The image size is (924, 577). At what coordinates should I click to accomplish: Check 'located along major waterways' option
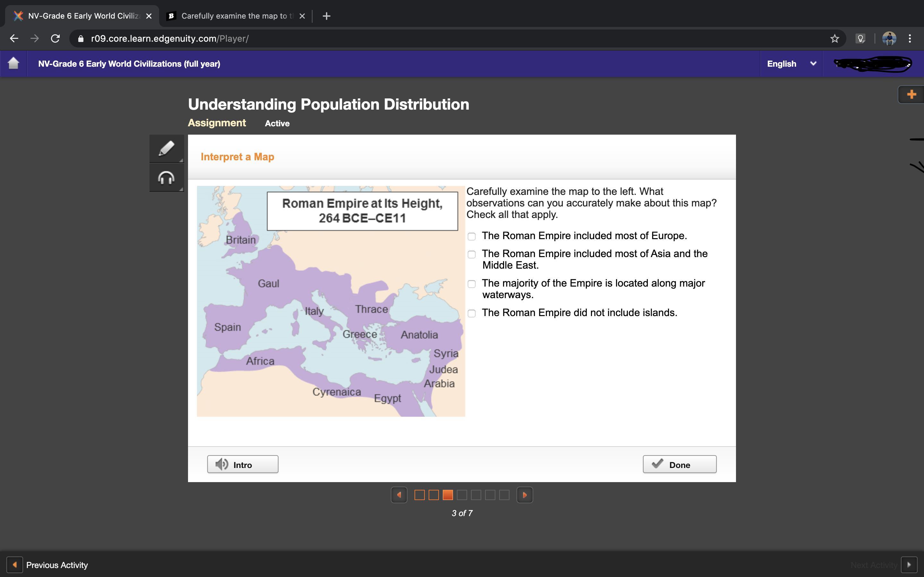coord(472,284)
